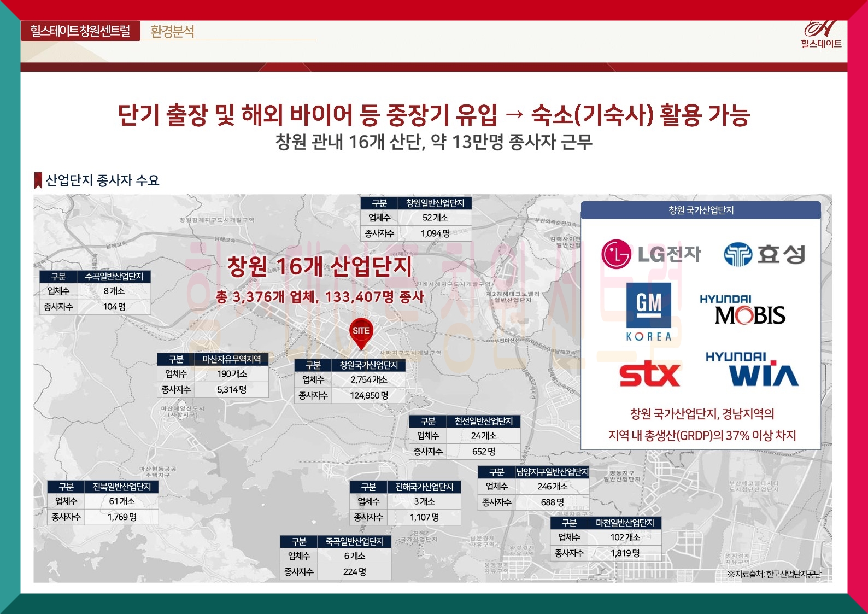Click the 천선일반산업단지 table header
This screenshot has width=868, height=614.
pos(484,422)
